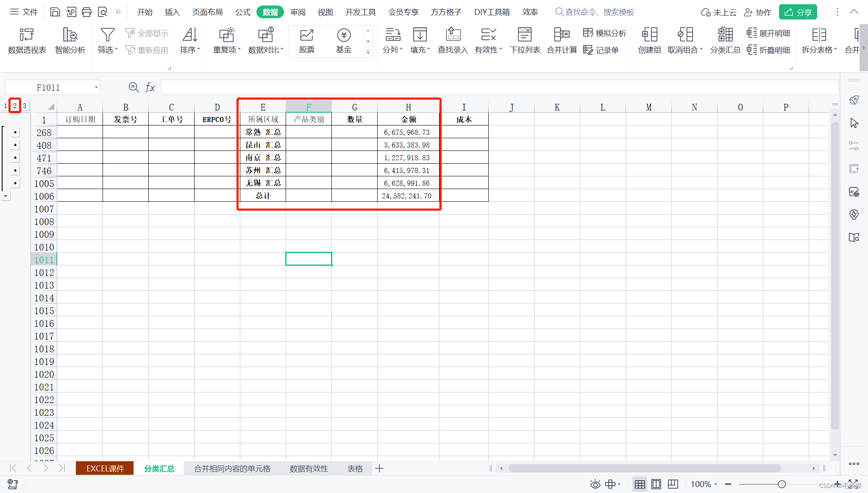Screen dimensions: 868x493
Task: Toggle the eye protection mode icon
Action: 595,484
